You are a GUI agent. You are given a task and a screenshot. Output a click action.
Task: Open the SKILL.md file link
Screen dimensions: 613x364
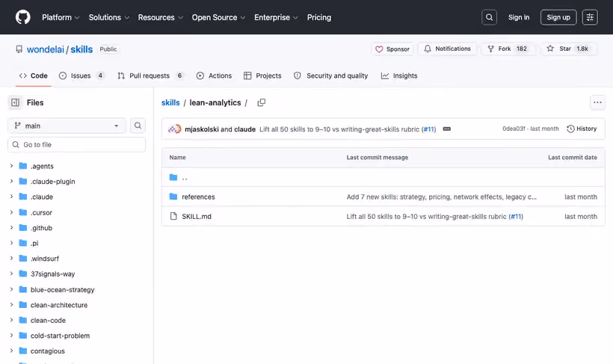pos(197,216)
